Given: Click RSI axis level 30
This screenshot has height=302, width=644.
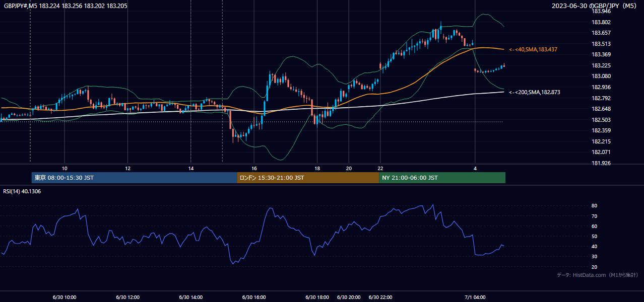Looking at the screenshot, I should (595, 257).
